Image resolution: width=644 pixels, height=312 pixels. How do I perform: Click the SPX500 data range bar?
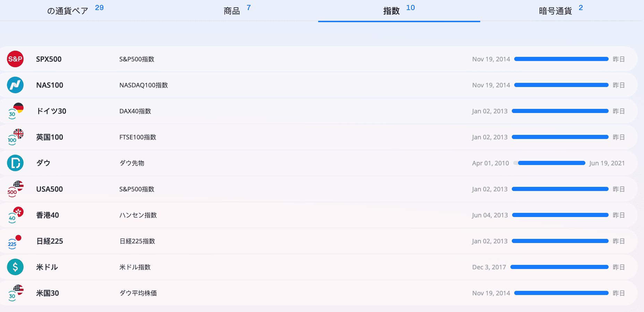coord(561,59)
